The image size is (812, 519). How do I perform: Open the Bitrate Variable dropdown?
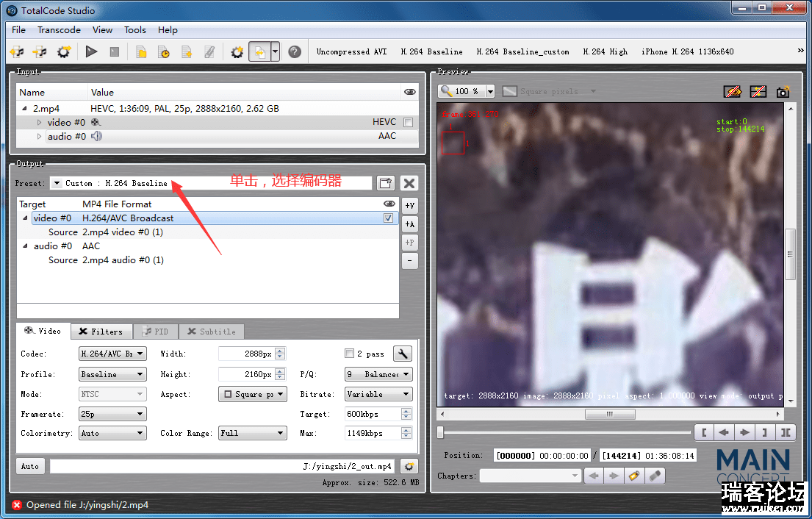point(378,394)
